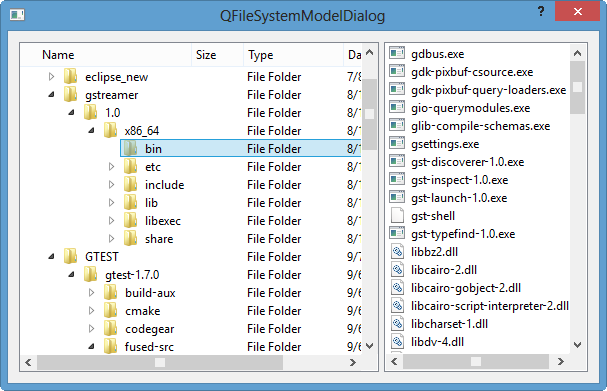Click the application icon in title bar
The image size is (607, 391).
point(17,15)
